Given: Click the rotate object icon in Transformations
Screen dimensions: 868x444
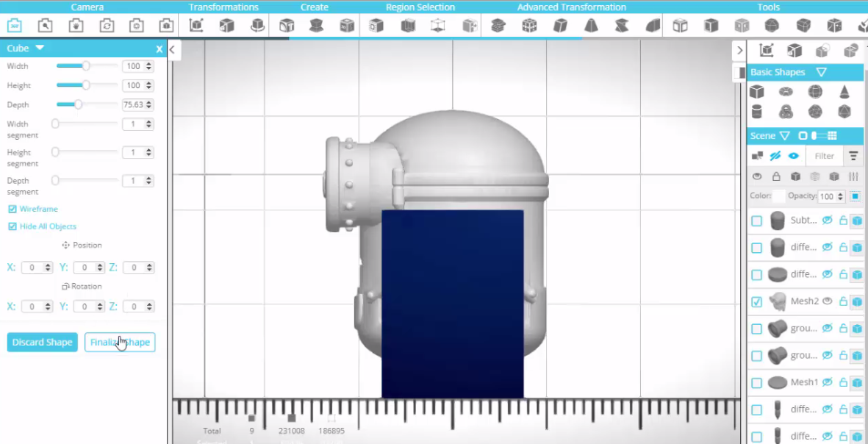Looking at the screenshot, I should 257,26.
